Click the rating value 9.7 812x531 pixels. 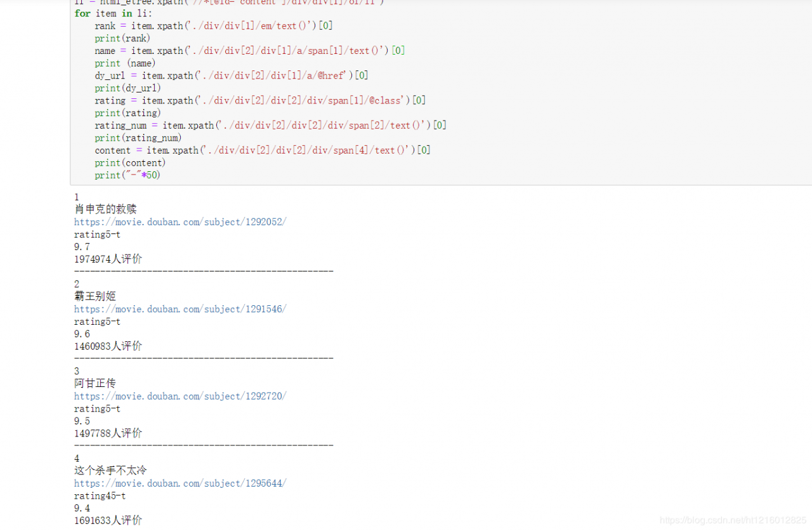point(82,247)
